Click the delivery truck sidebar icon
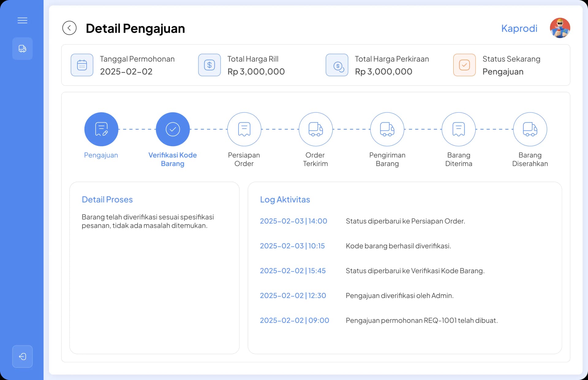 [22, 49]
